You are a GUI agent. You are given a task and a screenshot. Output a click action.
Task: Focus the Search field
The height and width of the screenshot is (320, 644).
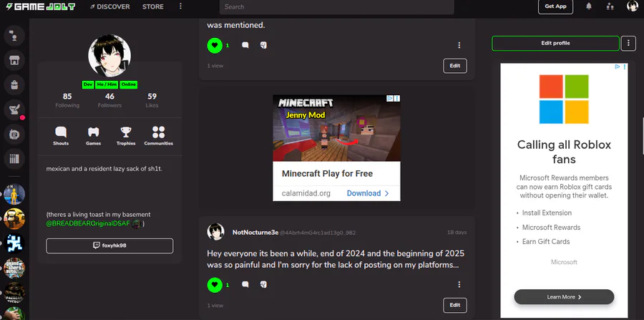tap(336, 6)
